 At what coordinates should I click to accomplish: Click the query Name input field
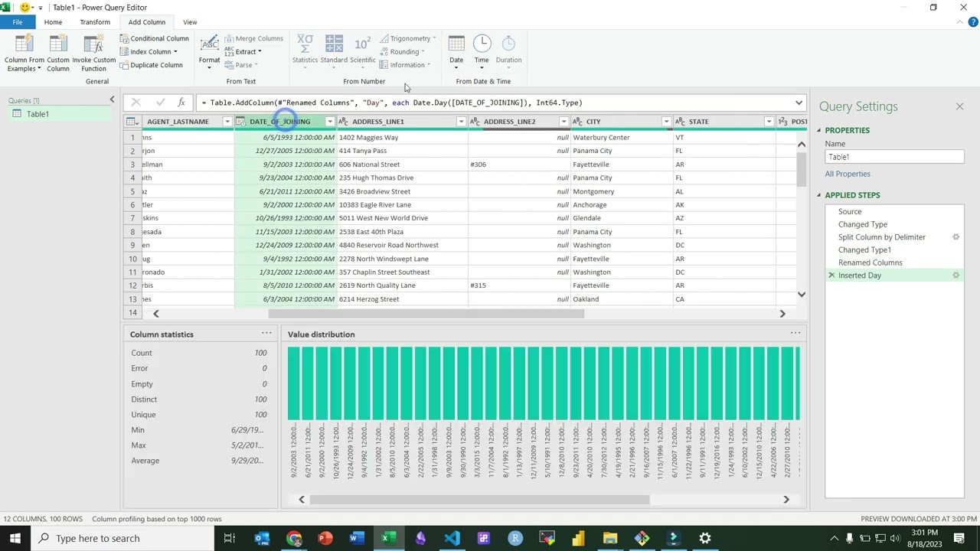coord(894,157)
